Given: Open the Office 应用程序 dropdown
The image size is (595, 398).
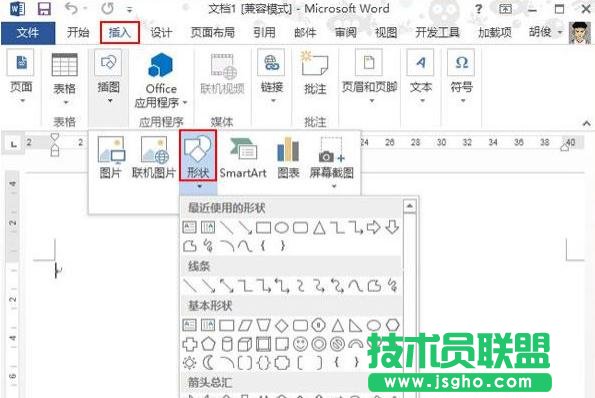Looking at the screenshot, I should (x=161, y=80).
